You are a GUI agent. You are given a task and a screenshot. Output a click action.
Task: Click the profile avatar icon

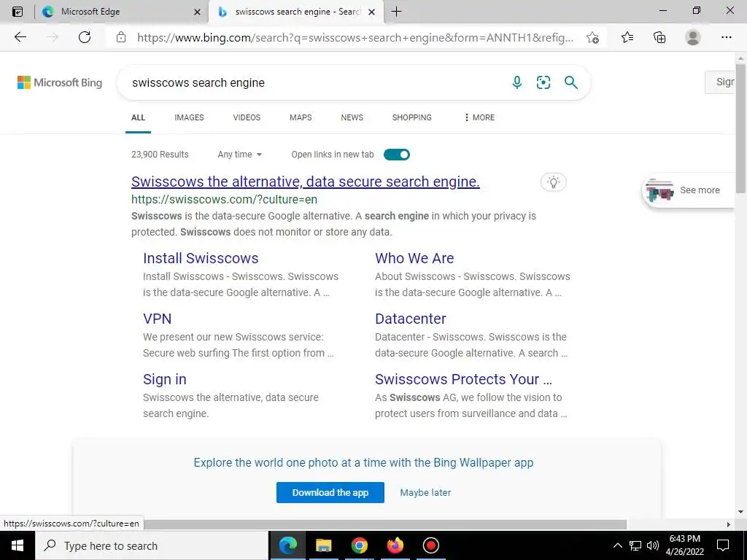(x=693, y=37)
